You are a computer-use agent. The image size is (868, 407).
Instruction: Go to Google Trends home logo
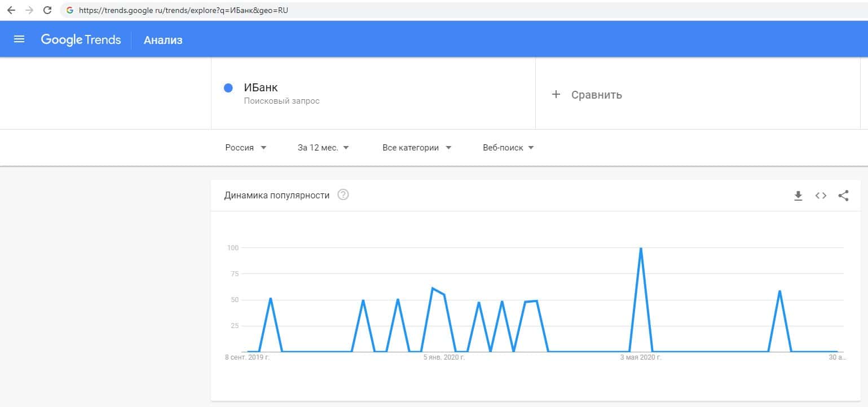click(81, 39)
